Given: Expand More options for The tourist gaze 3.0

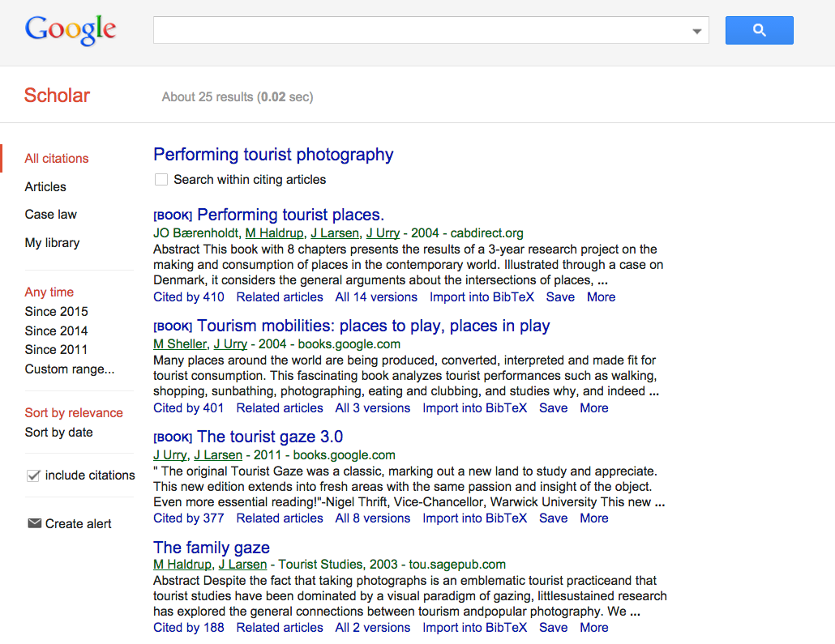Looking at the screenshot, I should point(593,518).
